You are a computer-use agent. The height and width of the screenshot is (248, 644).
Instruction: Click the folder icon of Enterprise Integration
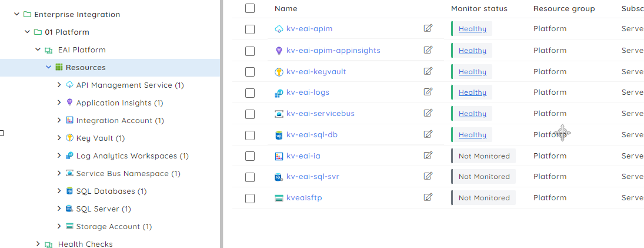tap(27, 14)
